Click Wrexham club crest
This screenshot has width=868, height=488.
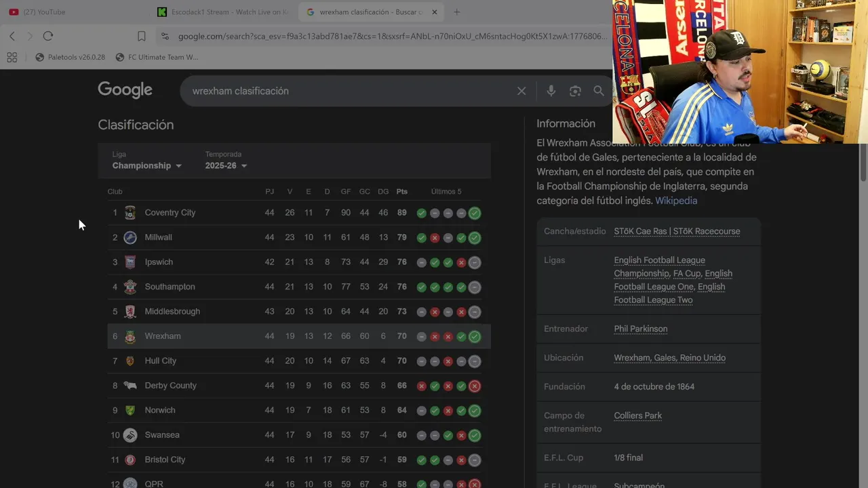(x=130, y=336)
